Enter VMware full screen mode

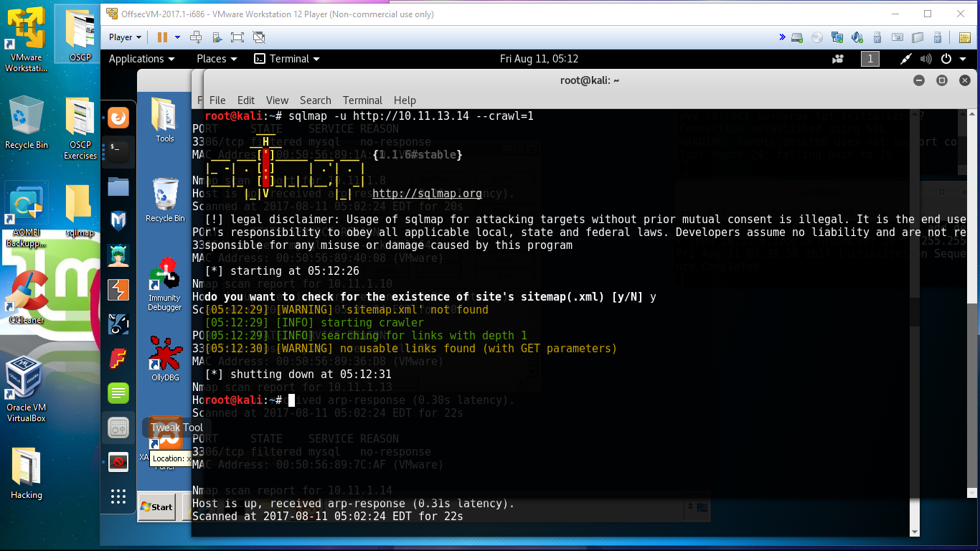coord(237,37)
